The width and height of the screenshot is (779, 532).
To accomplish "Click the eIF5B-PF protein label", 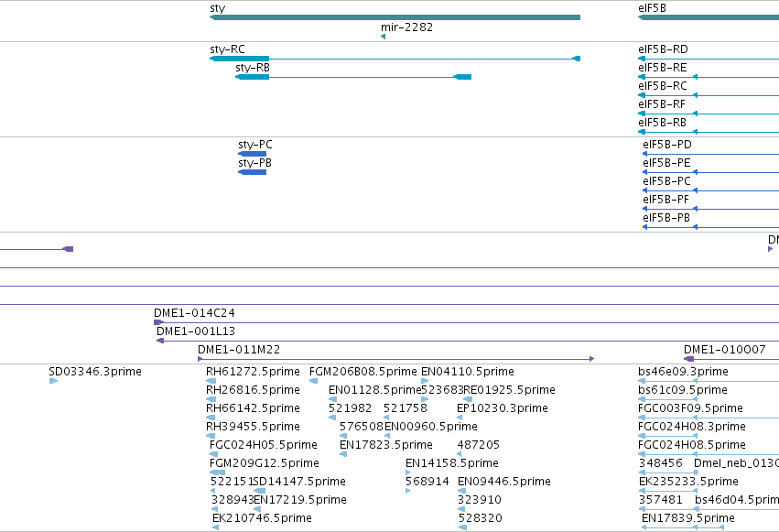I will click(x=665, y=200).
